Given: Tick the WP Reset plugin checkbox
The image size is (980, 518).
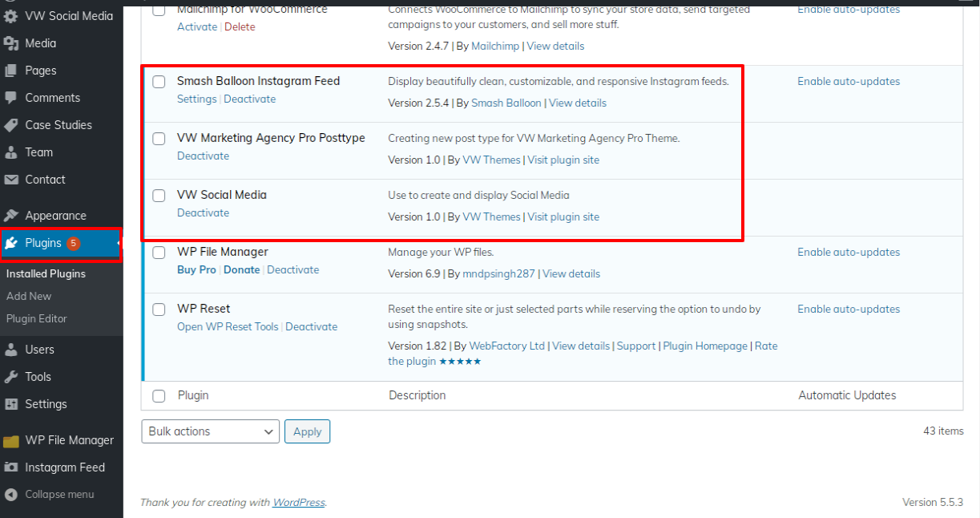Looking at the screenshot, I should click(x=159, y=310).
